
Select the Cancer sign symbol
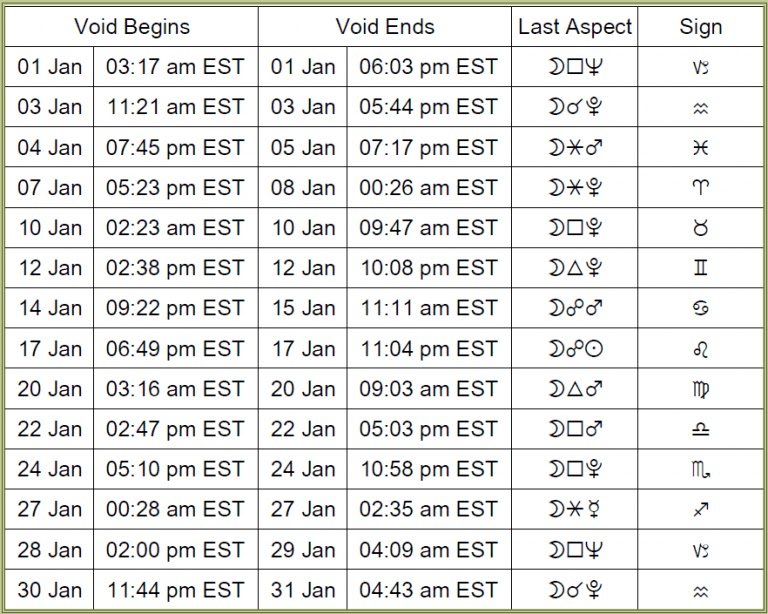click(700, 308)
